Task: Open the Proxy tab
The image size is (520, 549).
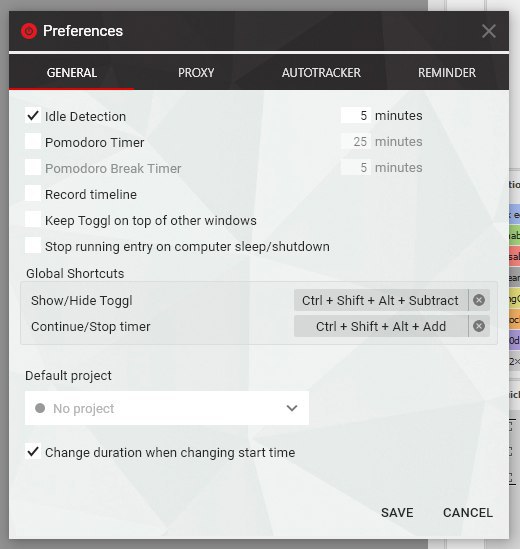Action: (x=196, y=72)
